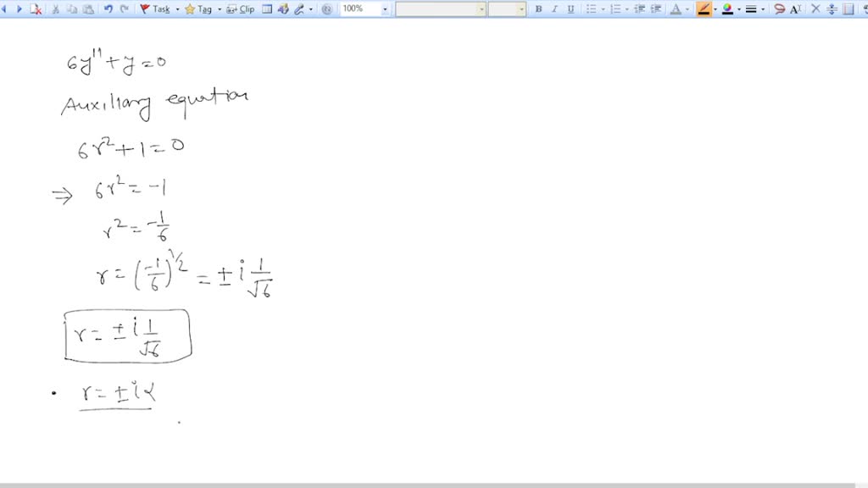868x488 pixels.
Task: Open the Tag menu
Action: (200, 8)
